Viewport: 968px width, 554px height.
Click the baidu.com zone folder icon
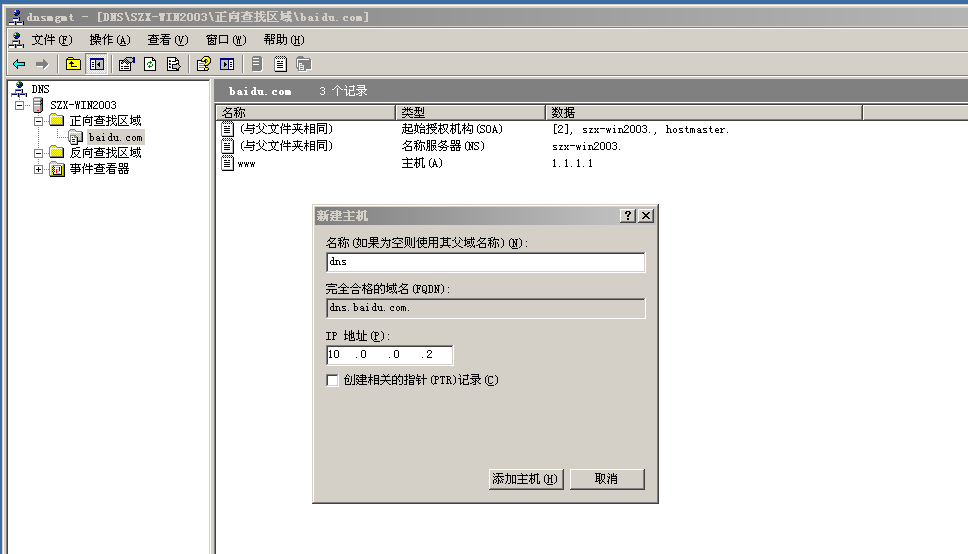75,137
